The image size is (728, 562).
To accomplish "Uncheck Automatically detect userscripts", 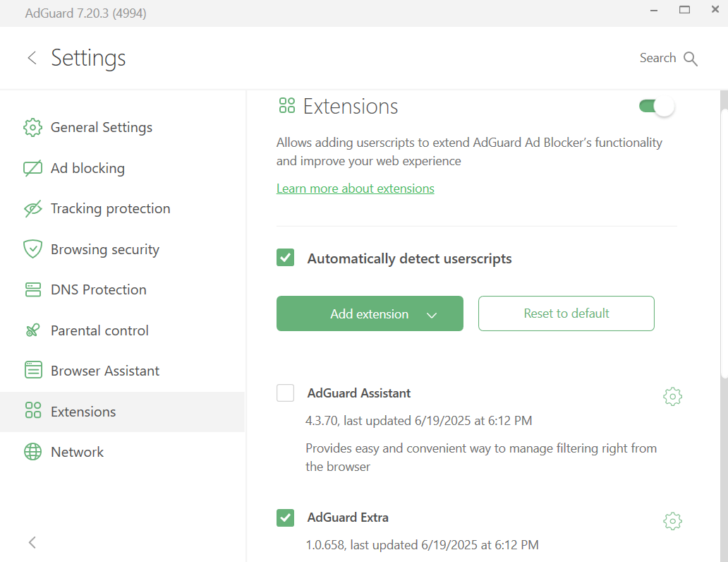I will coord(285,258).
